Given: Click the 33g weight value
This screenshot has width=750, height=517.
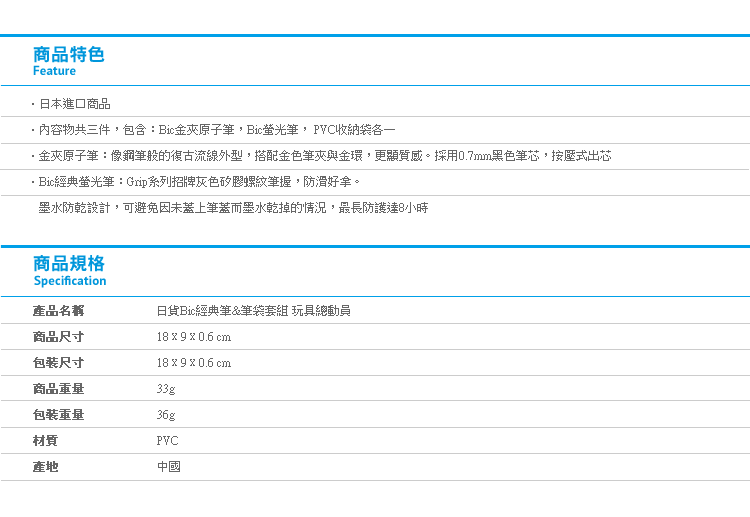Looking at the screenshot, I should (166, 389).
